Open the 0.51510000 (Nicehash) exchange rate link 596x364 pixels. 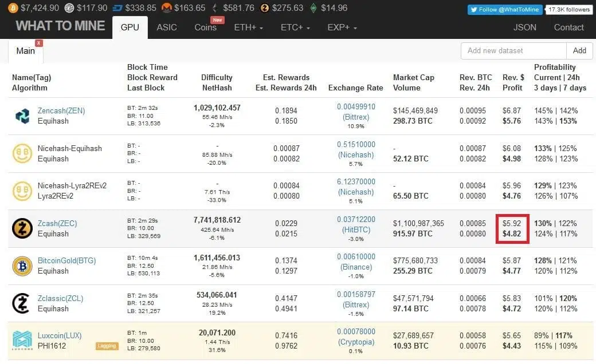click(356, 149)
